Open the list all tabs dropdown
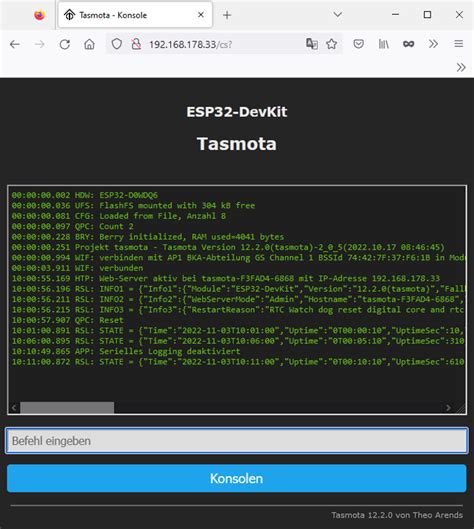This screenshot has height=529, width=474. point(337,15)
